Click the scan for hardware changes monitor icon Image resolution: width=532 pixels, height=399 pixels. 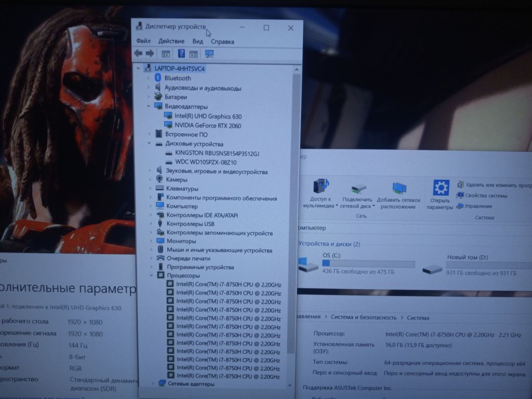[209, 54]
